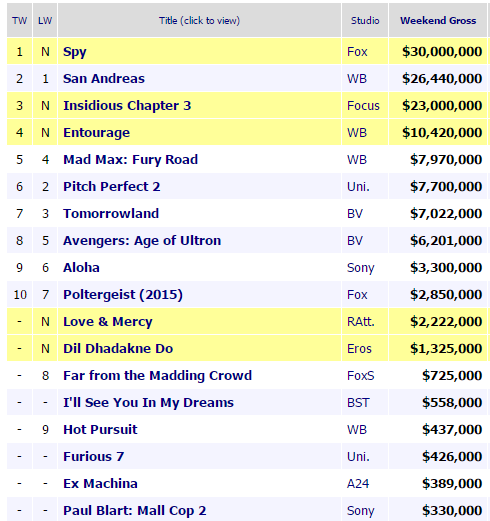Click the Studio column header

point(365,21)
